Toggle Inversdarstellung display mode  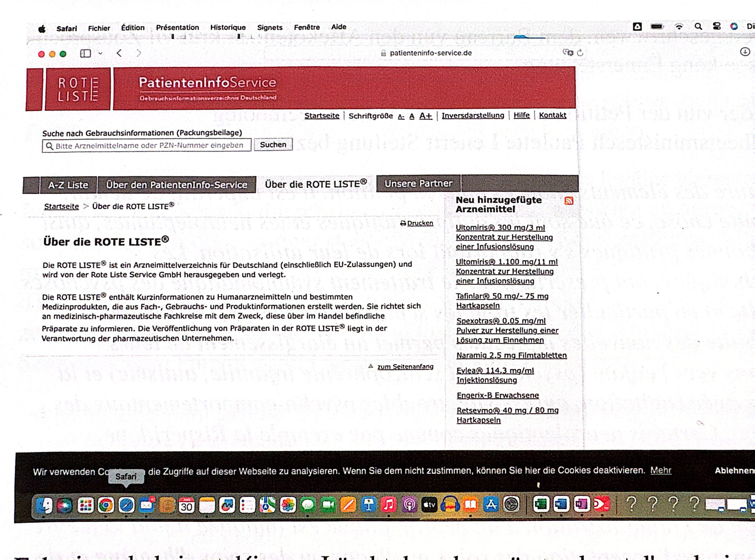click(472, 116)
